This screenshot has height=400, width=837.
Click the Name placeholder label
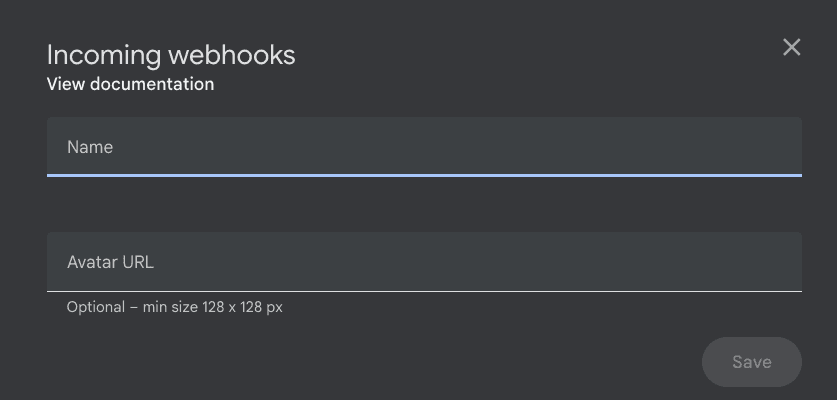pos(90,147)
